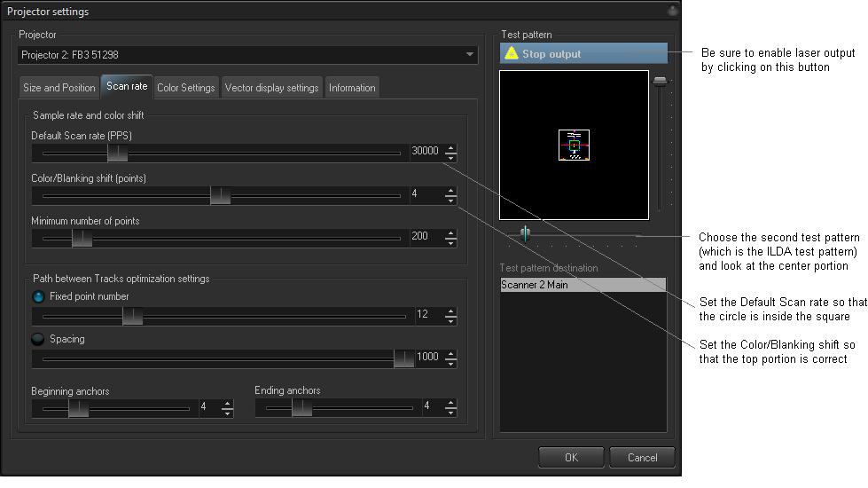Select the Fixed point number radio button
Image resolution: width=868 pixels, height=488 pixels.
pyautogui.click(x=38, y=297)
